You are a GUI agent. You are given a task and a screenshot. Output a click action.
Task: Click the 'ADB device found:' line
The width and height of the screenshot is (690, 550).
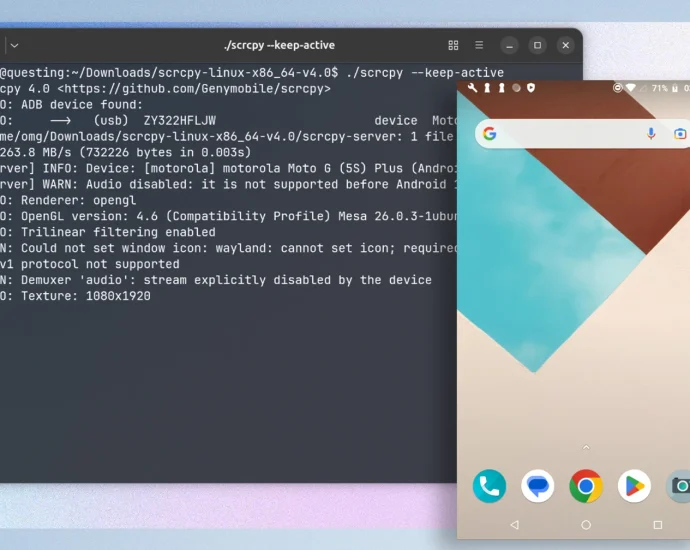(82, 105)
